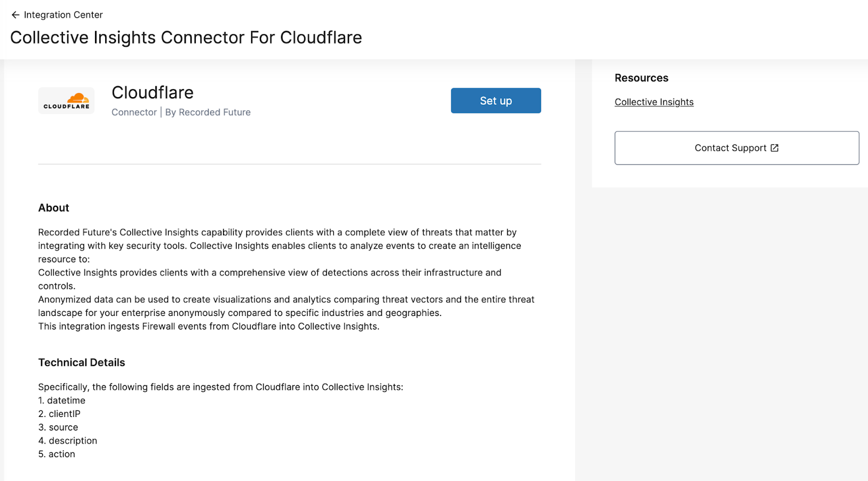Click the By Recorded Future text
Screen dimensions: 868x481
(208, 112)
